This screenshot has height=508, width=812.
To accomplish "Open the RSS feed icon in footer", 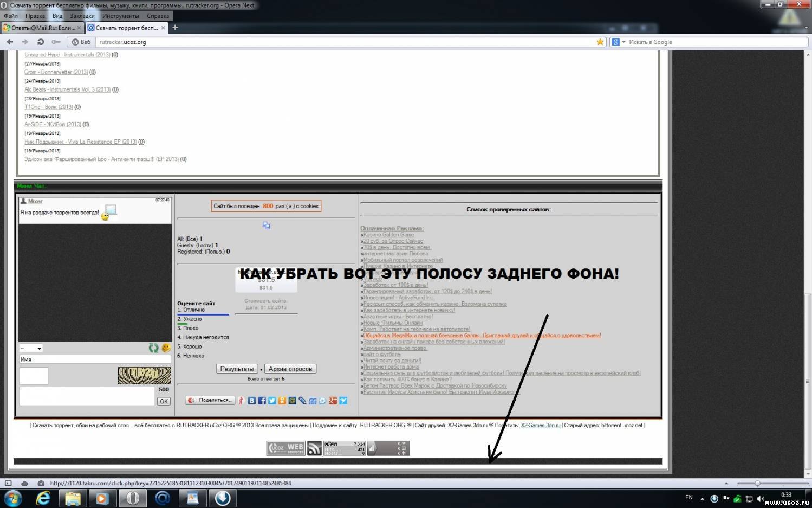I will pos(314,448).
